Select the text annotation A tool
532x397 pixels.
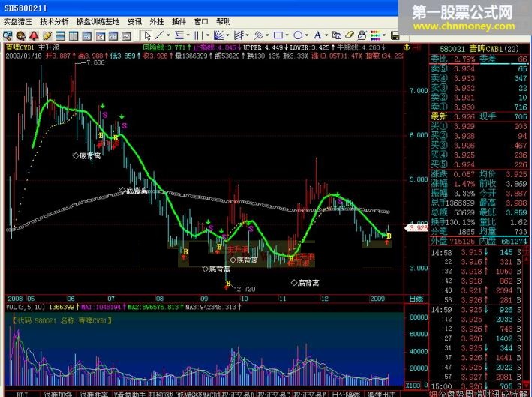[x=317, y=35]
